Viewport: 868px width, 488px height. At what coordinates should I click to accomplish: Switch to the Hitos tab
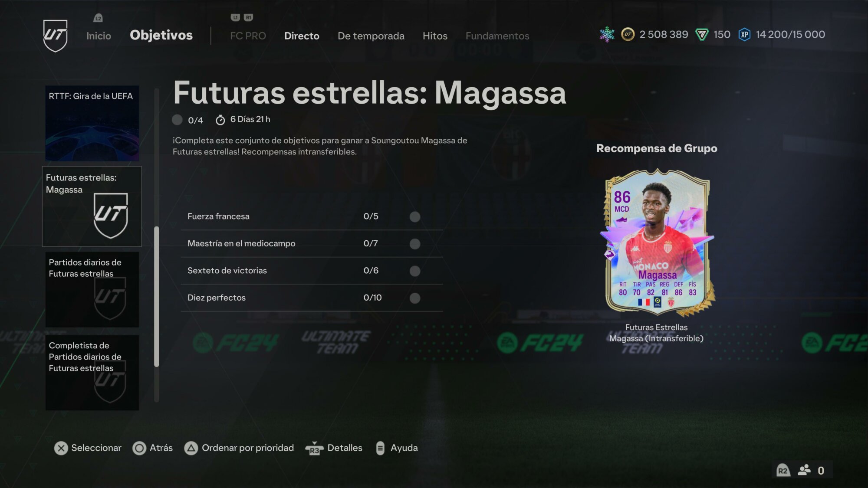pos(435,36)
